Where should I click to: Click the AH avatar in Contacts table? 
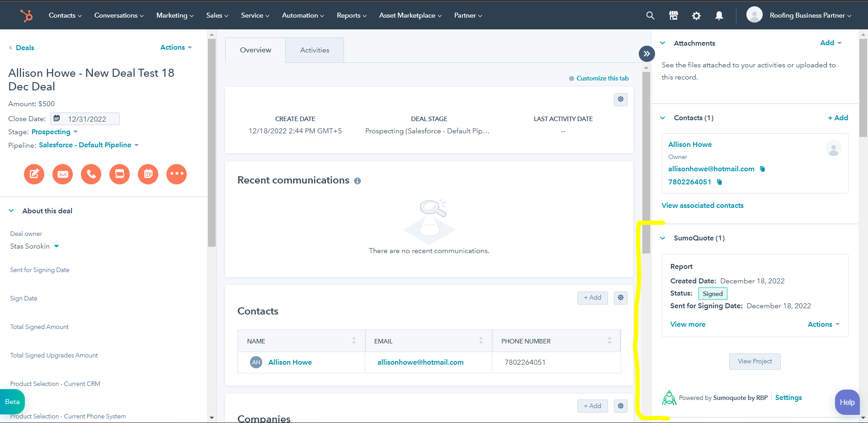256,362
